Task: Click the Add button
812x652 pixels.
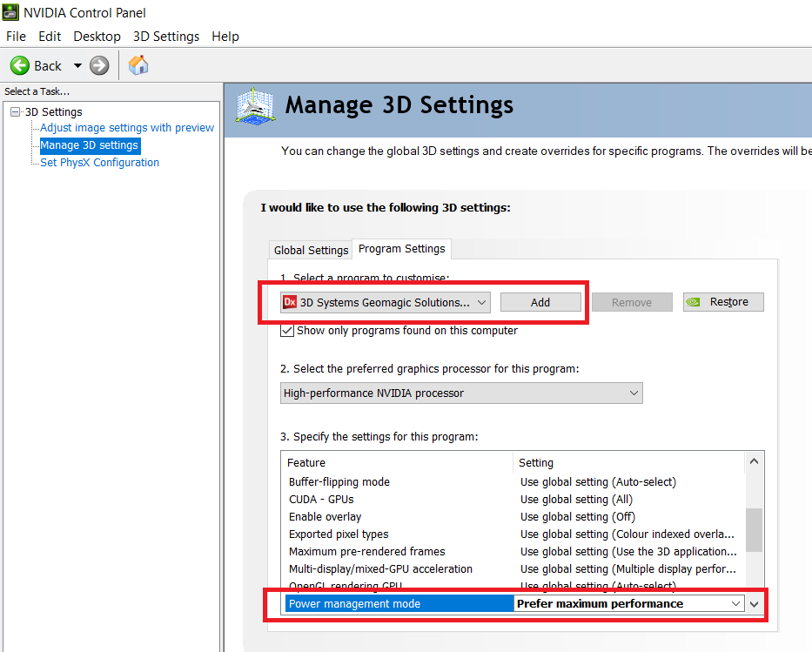Action: pos(540,302)
